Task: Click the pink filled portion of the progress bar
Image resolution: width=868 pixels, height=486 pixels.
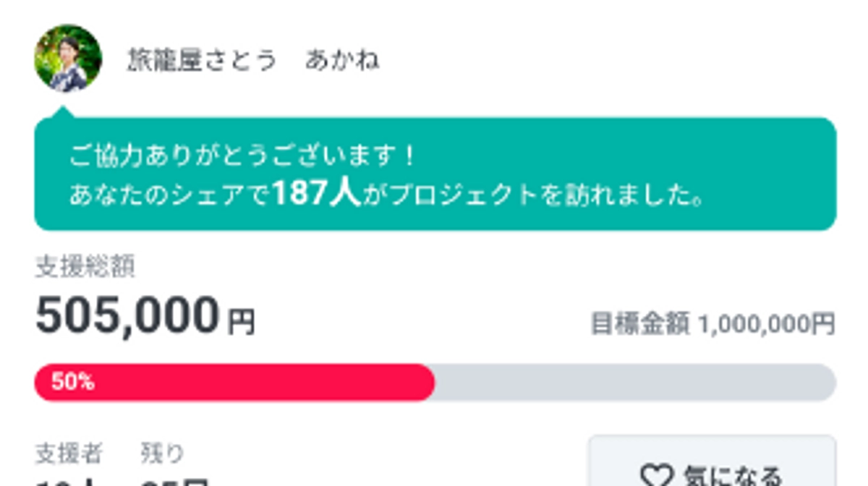Action: pos(231,381)
